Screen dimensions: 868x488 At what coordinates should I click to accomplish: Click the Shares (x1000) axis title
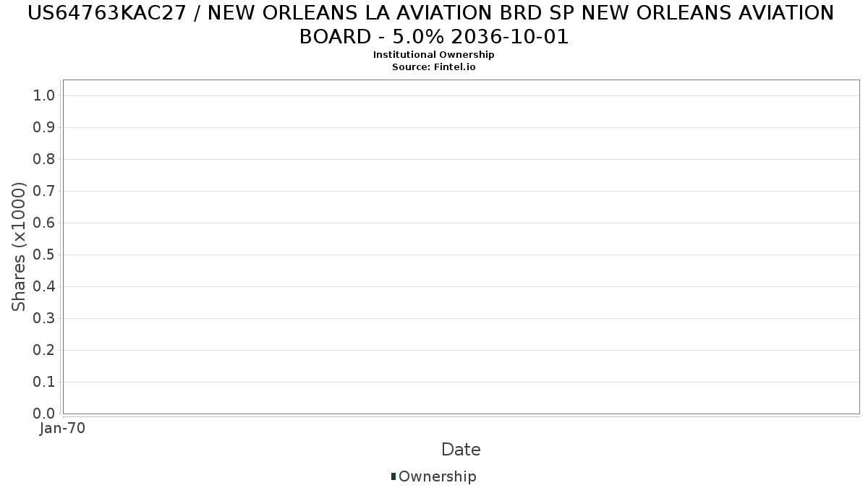[19, 247]
